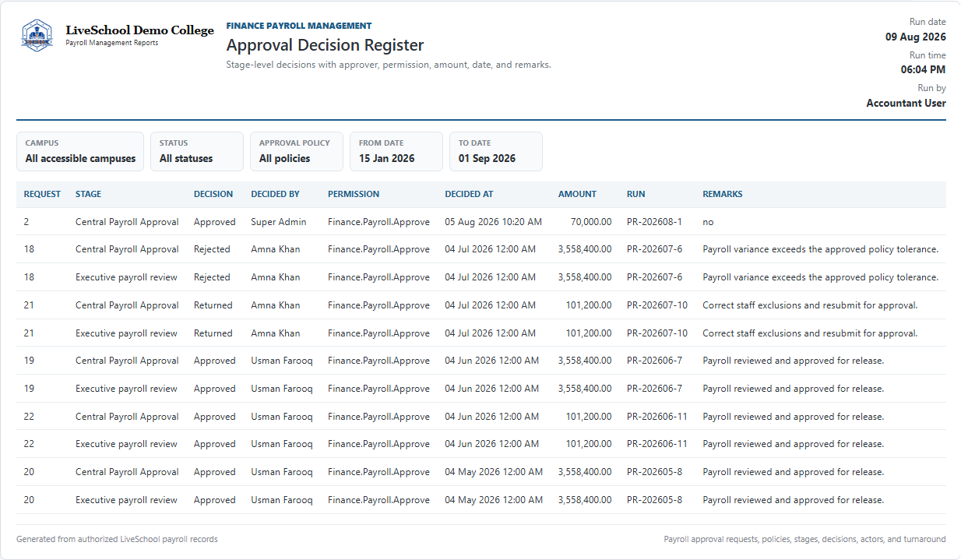
Task: Click PR-202607-6 in request 18 Central Payroll Approval row
Action: pyautogui.click(x=654, y=249)
